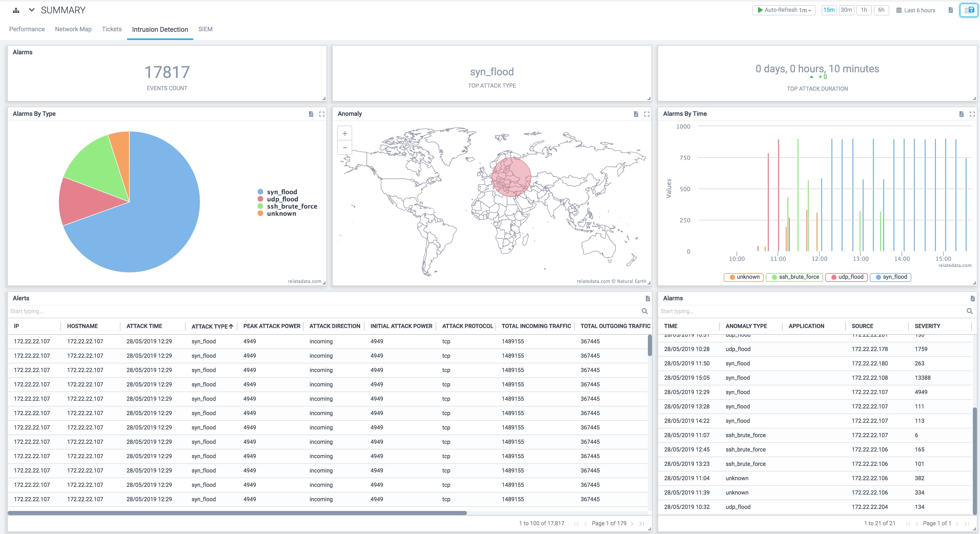
Task: Export dashboard with top bar document icon
Action: click(951, 10)
